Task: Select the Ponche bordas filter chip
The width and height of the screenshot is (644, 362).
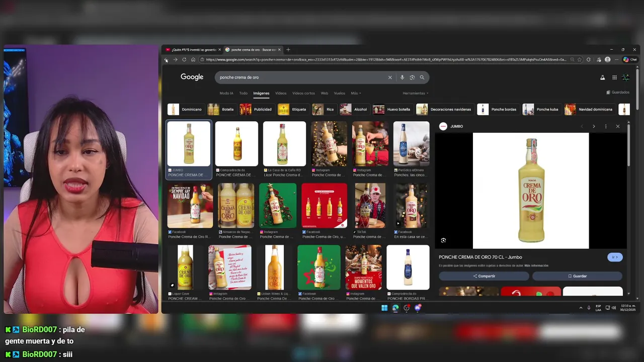Action: [x=498, y=109]
